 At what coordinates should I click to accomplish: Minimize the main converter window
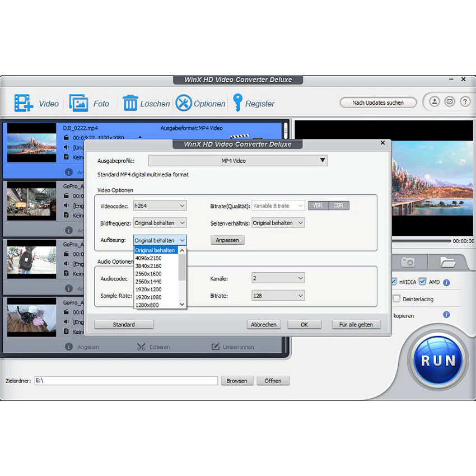[x=451, y=79]
